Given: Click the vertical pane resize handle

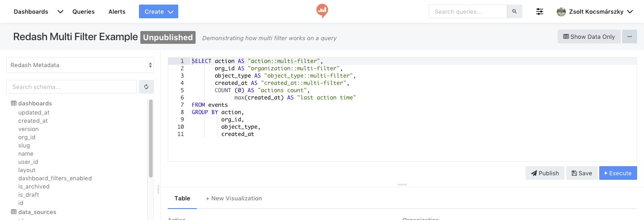Looking at the screenshot, I should (x=158, y=189).
